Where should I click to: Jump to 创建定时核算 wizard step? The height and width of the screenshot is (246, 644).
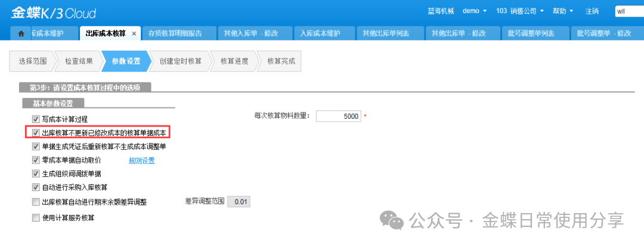coord(180,61)
